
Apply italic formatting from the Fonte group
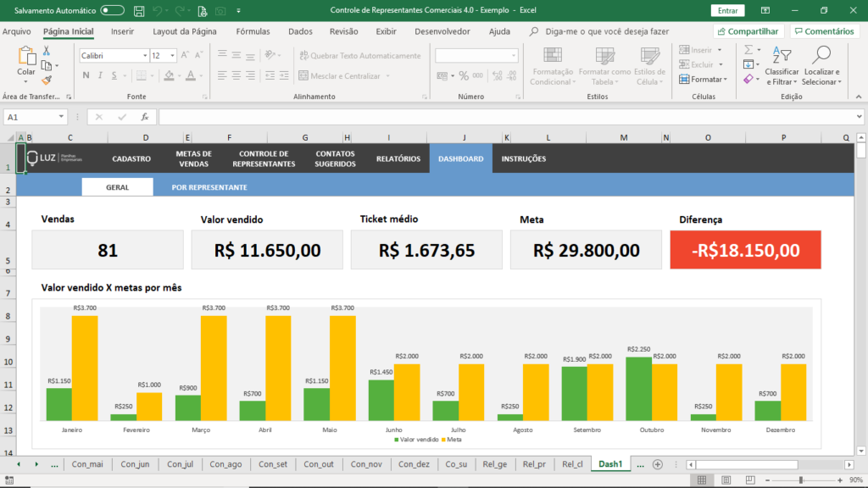click(100, 75)
